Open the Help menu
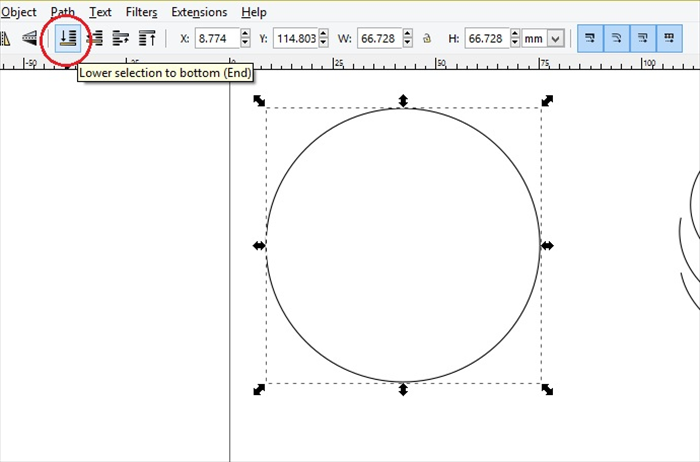The width and height of the screenshot is (700, 462). coord(254,12)
